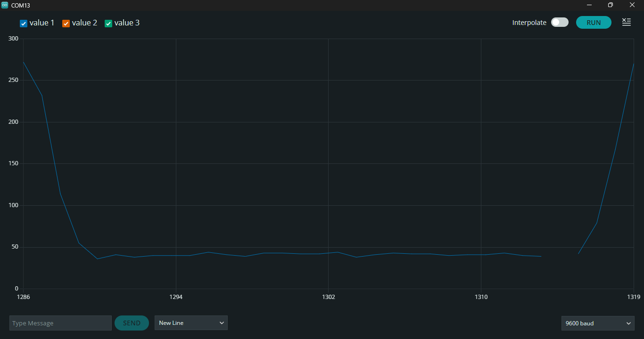Uncheck the value 1 series checkbox
644x339 pixels.
coord(24,24)
